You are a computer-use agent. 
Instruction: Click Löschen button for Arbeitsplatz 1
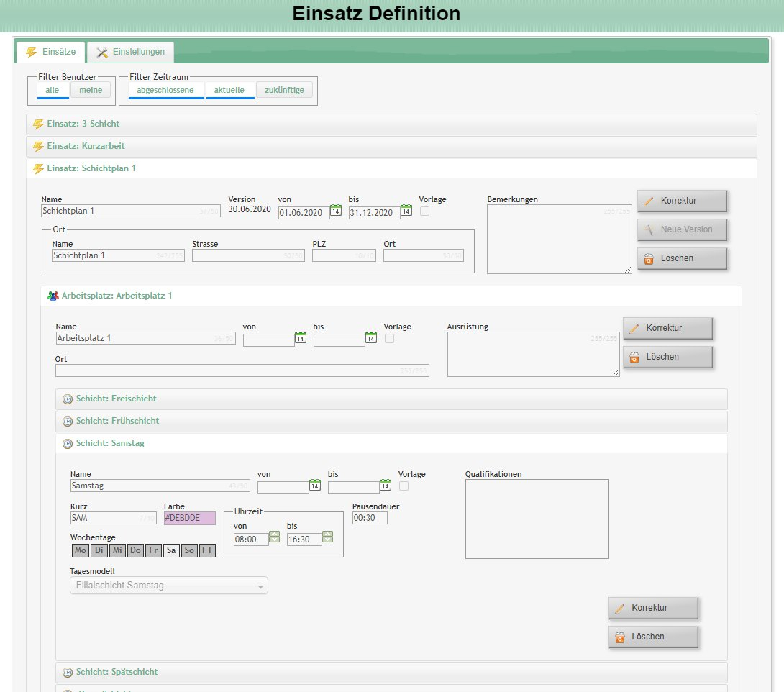pyautogui.click(x=667, y=357)
